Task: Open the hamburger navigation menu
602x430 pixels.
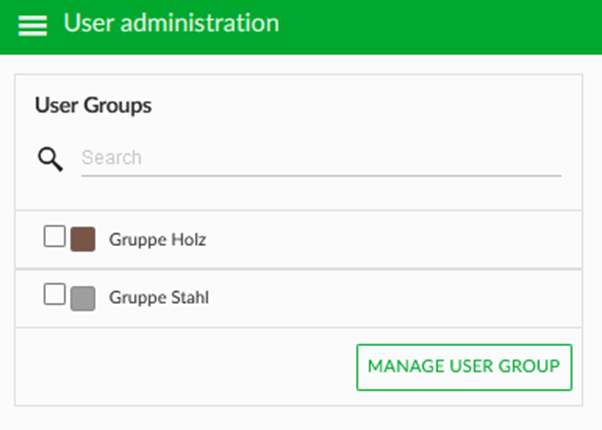Action: coord(33,26)
